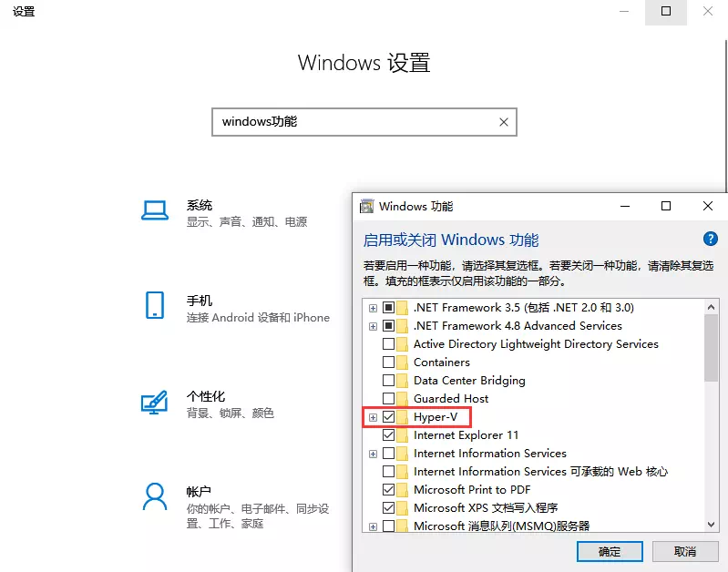
Task: Click the feature list scrollbar up arrow
Action: (711, 307)
